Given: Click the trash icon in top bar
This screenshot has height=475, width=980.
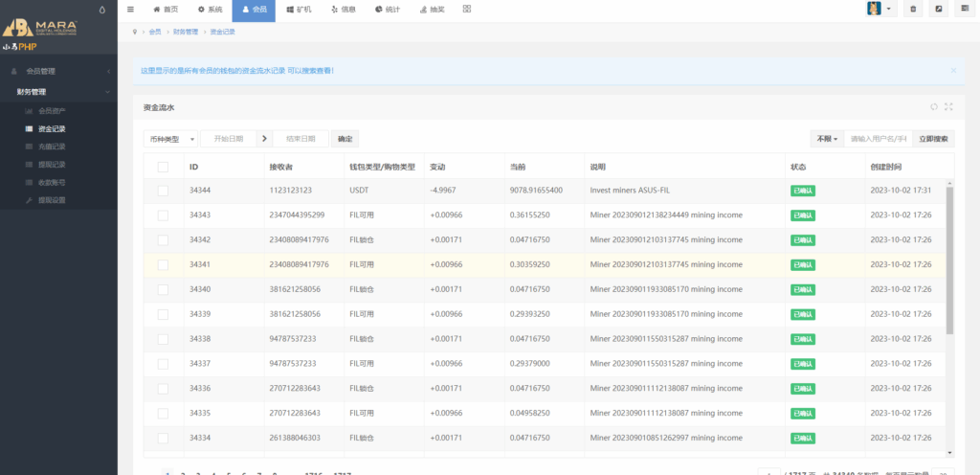Looking at the screenshot, I should click(x=912, y=10).
